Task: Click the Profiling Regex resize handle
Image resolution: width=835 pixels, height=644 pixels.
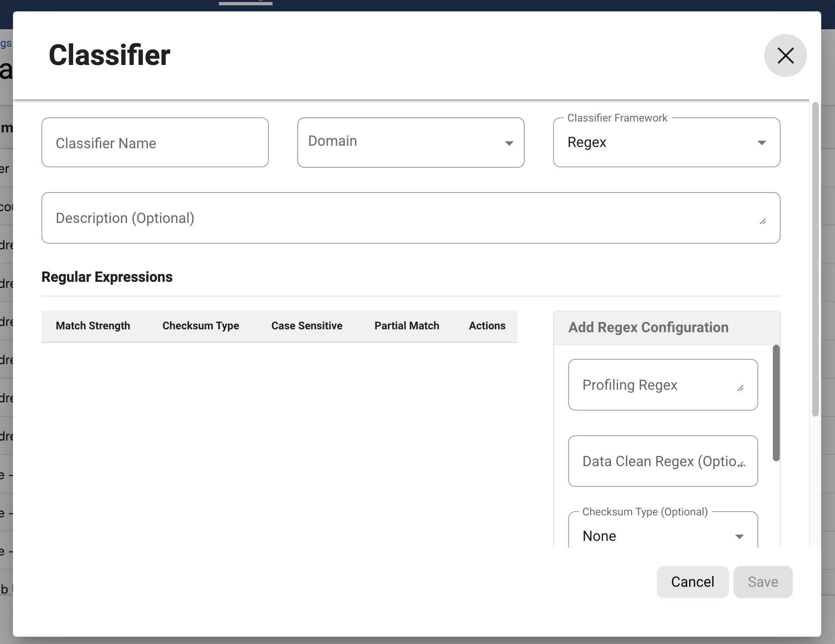Action: [740, 389]
